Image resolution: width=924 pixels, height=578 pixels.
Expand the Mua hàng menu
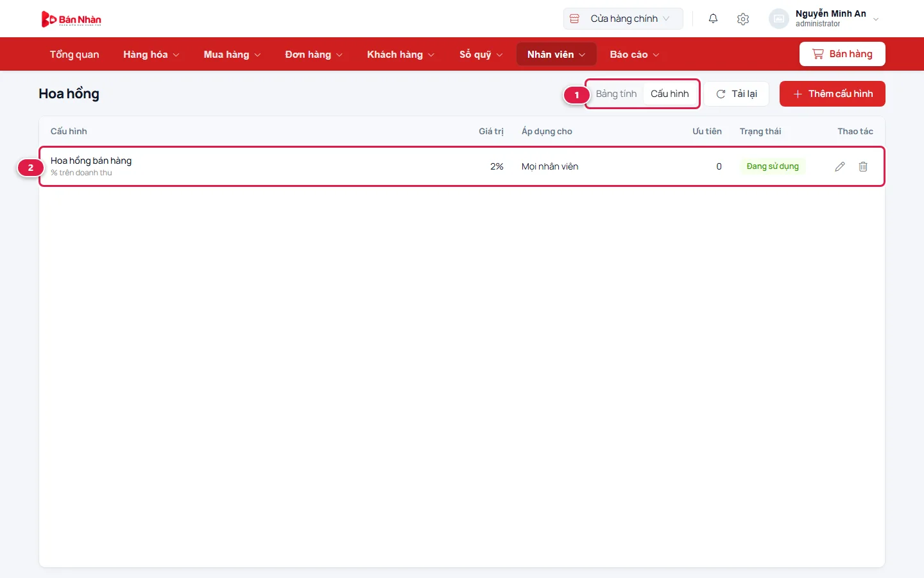click(232, 55)
